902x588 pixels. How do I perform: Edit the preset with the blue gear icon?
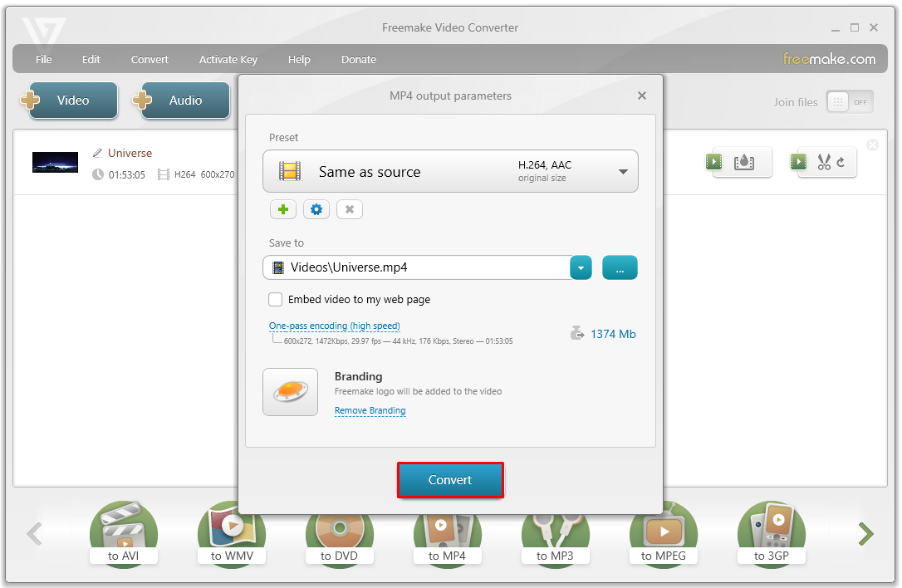pos(316,209)
